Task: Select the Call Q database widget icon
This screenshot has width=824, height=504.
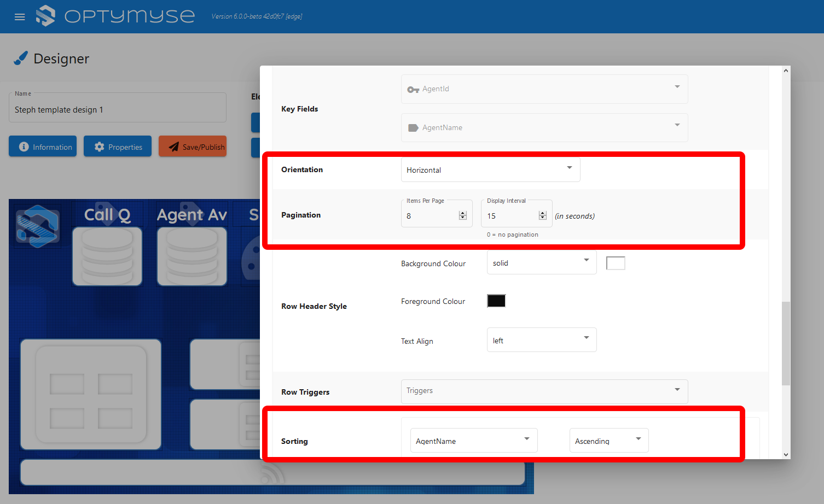Action: click(107, 256)
